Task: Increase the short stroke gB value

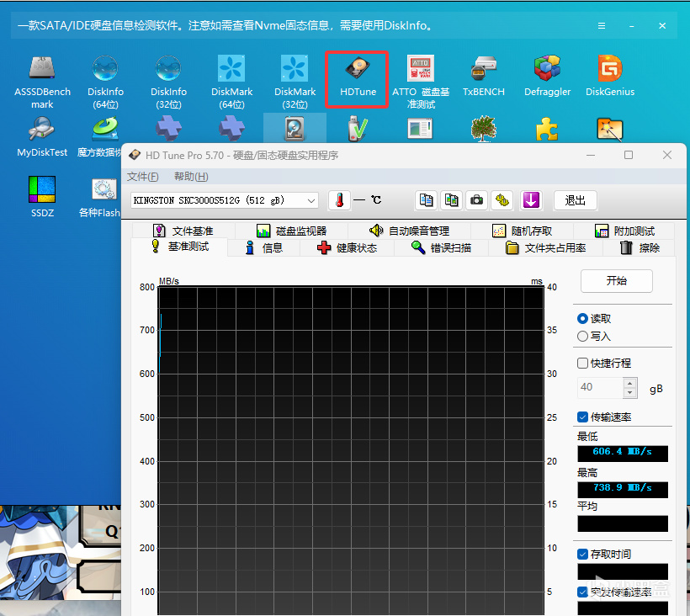Action: click(x=630, y=383)
